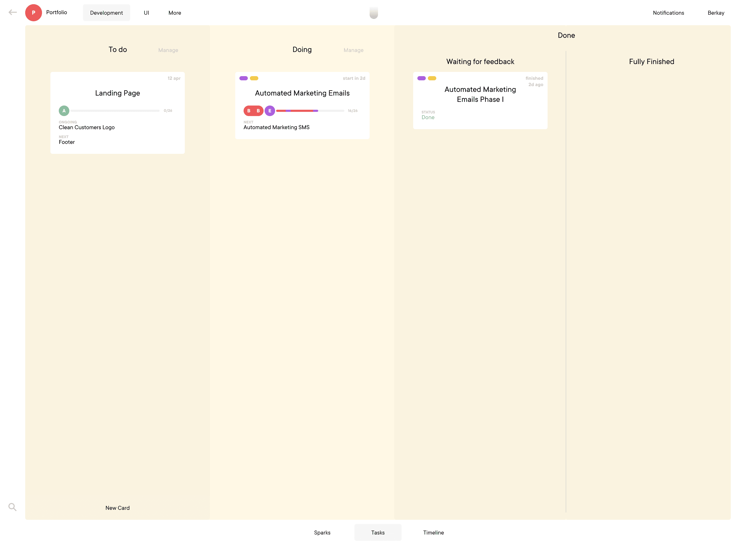Switch to the Timeline view tab
Image resolution: width=756 pixels, height=545 pixels.
tap(433, 532)
